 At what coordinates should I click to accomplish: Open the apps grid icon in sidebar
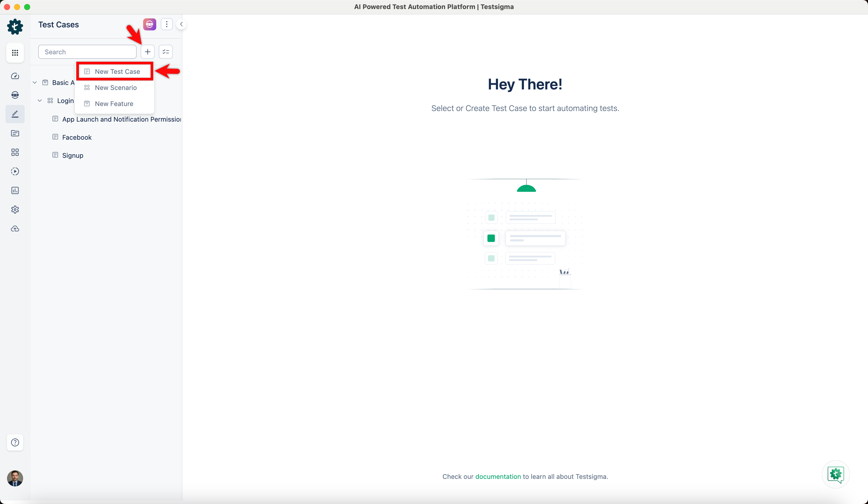pyautogui.click(x=15, y=53)
